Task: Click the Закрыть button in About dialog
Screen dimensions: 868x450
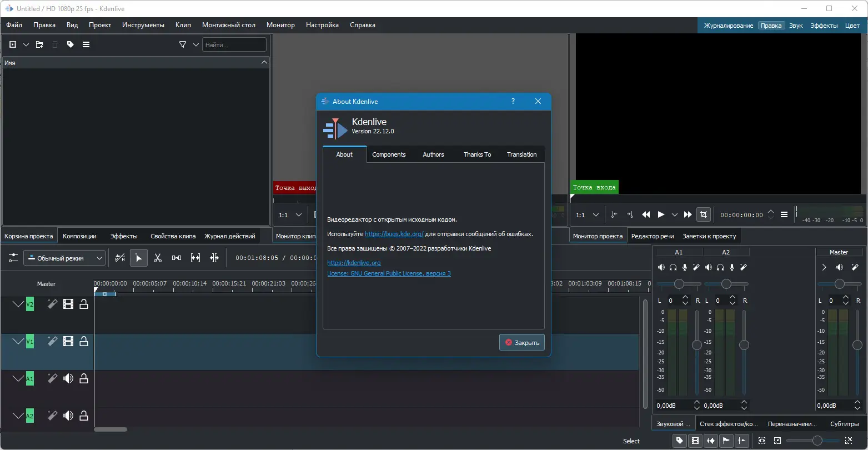Action: click(x=522, y=343)
